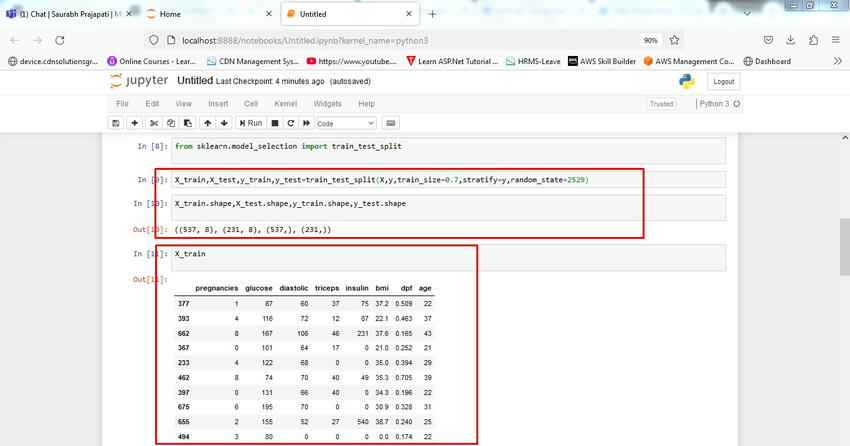The image size is (850, 446).
Task: Open AWS Skill Builder bookmark
Action: point(602,61)
